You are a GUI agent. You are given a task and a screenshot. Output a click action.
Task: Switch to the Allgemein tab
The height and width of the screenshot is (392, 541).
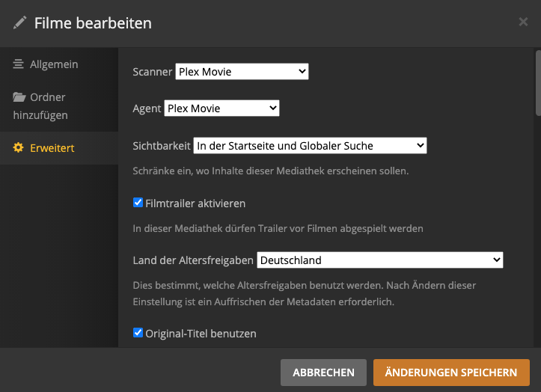point(54,65)
